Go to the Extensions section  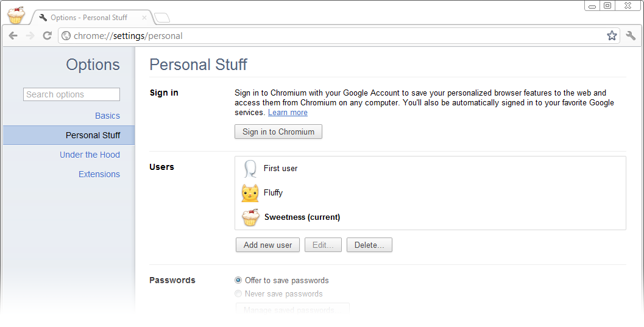tap(99, 174)
